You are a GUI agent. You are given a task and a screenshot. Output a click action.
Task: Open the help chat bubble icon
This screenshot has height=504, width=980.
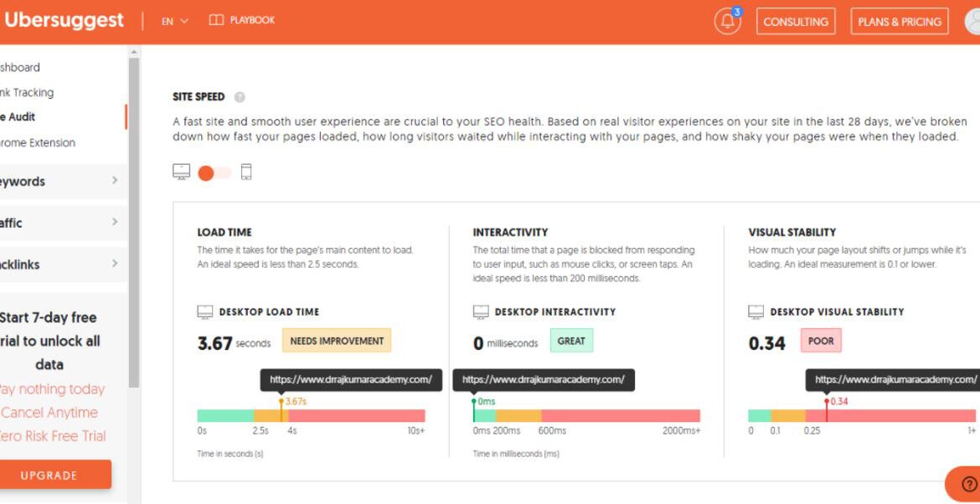(968, 484)
